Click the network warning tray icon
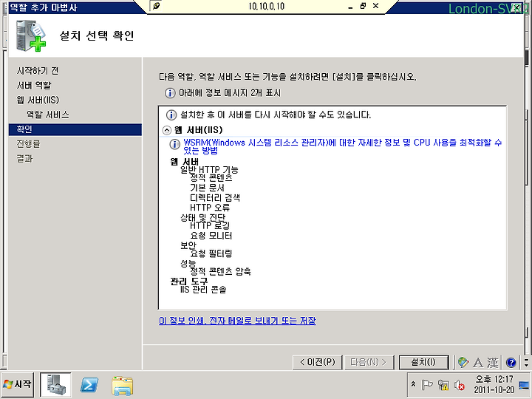532x399 pixels. pos(443,385)
